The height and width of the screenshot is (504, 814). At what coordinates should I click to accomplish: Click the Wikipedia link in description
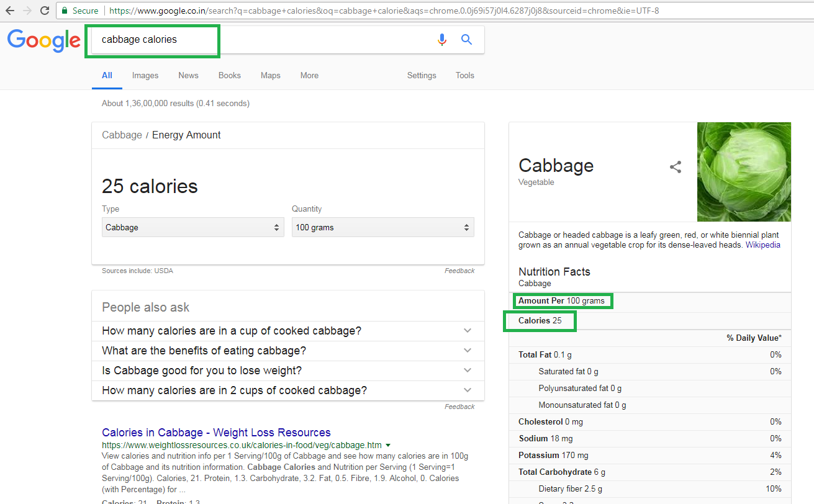(763, 245)
